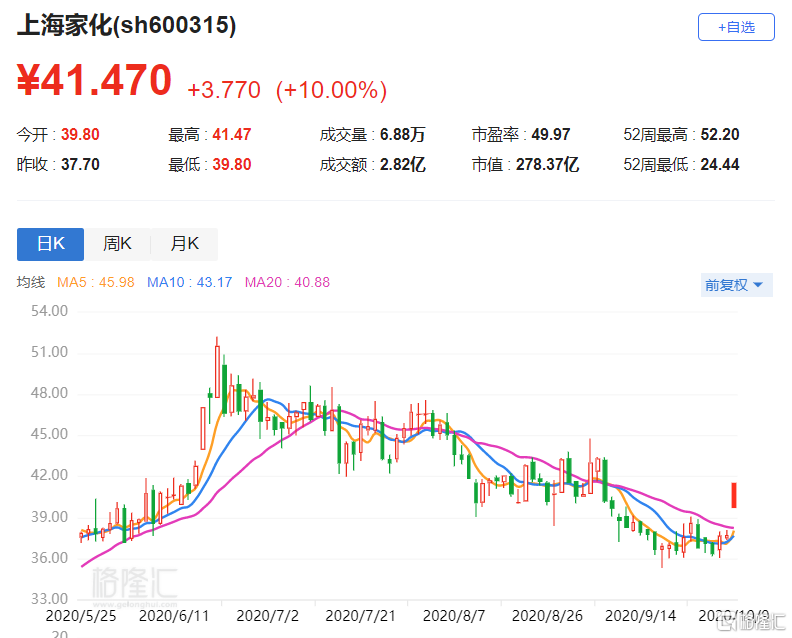
Task: Click the change percent (+10.00%)
Action: click(x=332, y=90)
